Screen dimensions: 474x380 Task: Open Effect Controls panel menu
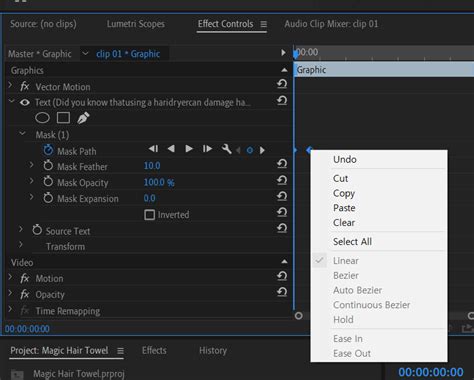pos(264,24)
